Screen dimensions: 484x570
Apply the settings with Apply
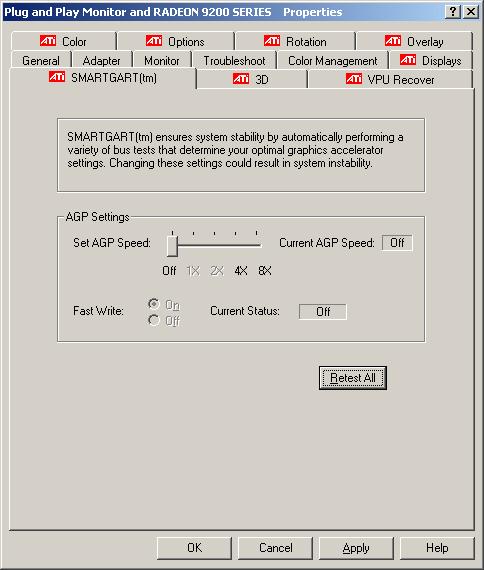[356, 548]
